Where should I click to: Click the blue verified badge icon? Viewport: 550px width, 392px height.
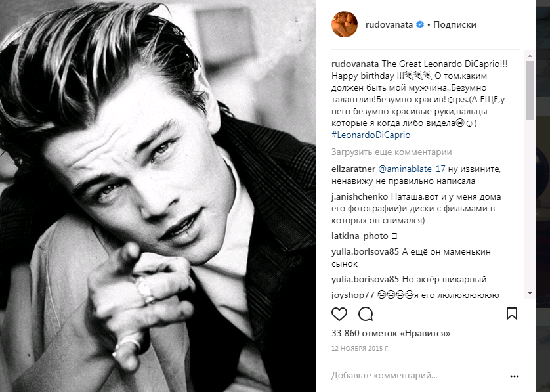tap(419, 24)
